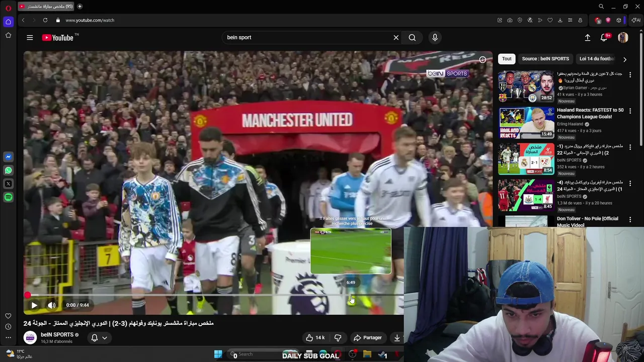This screenshot has height=362, width=644.
Task: Open beIN SPORTS channel name link
Action: [x=57, y=334]
